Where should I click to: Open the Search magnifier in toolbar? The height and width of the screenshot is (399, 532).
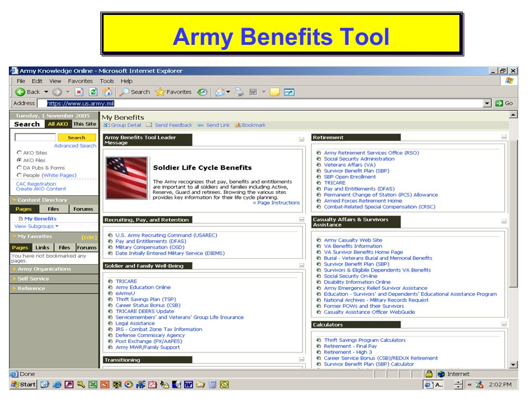[125, 92]
